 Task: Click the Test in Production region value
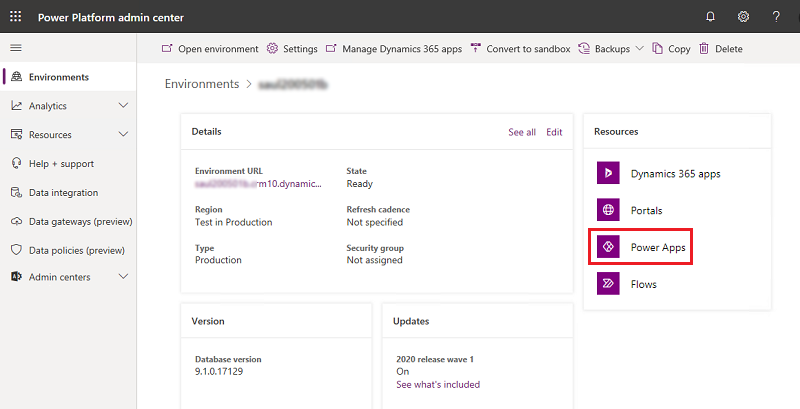pos(234,222)
